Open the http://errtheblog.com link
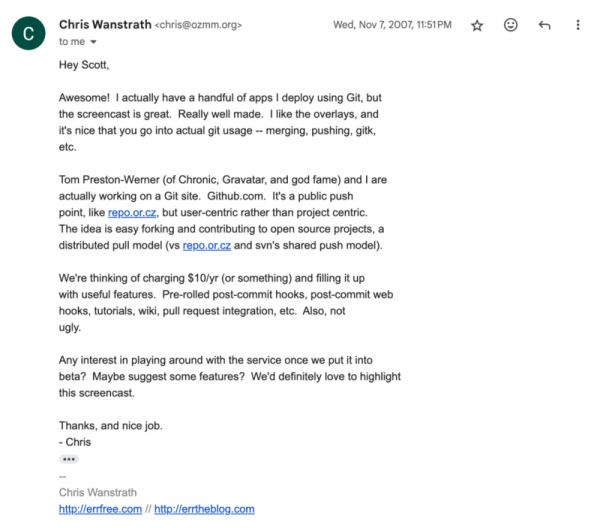 204,509
